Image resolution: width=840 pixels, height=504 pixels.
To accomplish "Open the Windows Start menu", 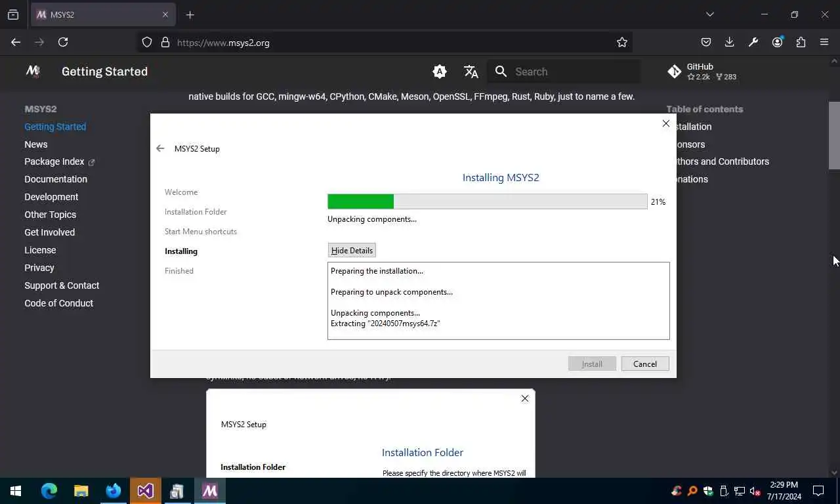I will click(x=16, y=490).
